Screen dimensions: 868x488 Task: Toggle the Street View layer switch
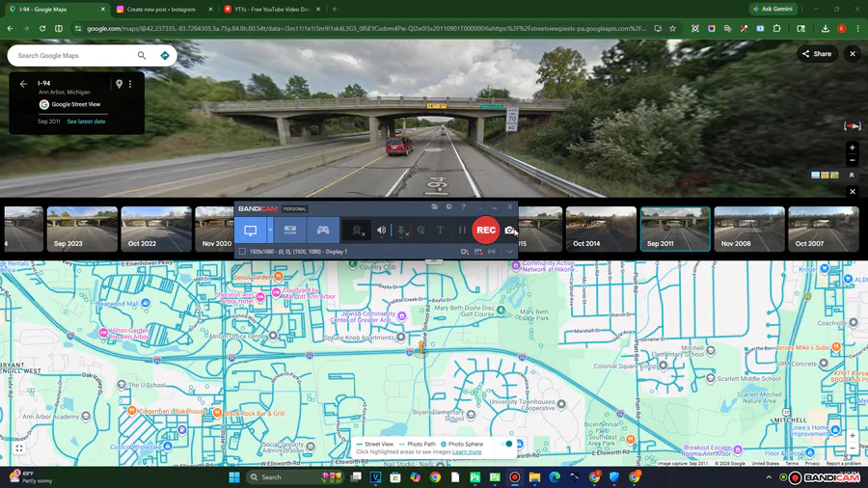[505, 444]
